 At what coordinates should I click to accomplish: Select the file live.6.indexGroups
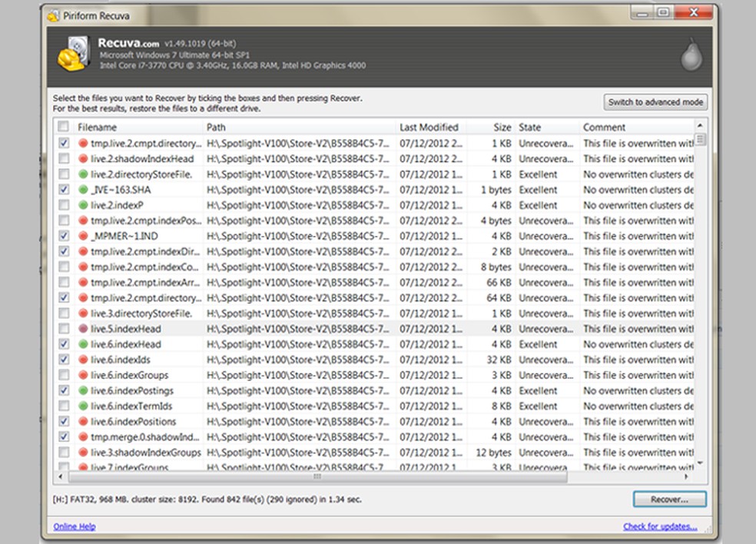coord(130,375)
